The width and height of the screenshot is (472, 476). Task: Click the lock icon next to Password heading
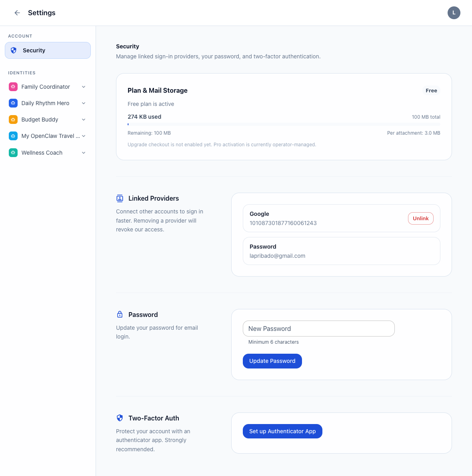pos(120,314)
